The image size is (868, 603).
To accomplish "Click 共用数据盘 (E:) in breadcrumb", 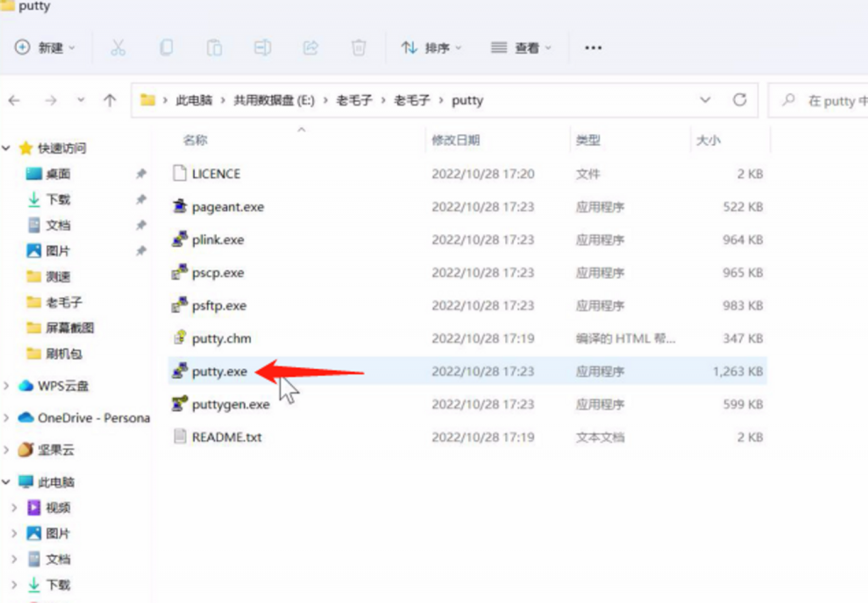I will 274,100.
